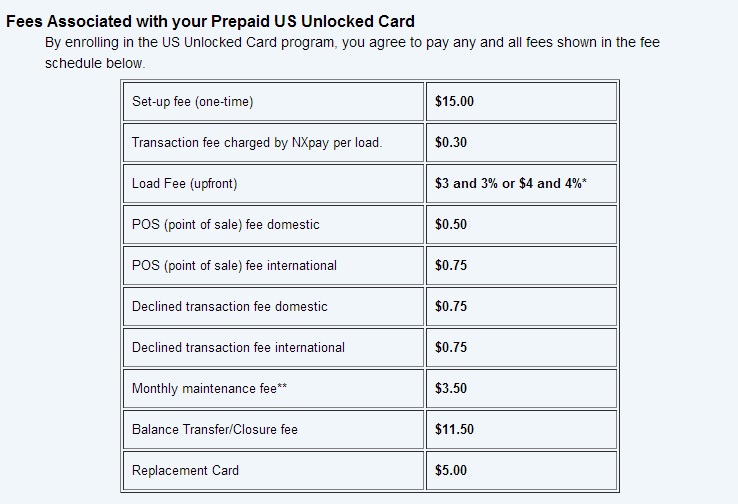The width and height of the screenshot is (738, 504).
Task: Click the Balance Transfer/Closure fee cell
Action: [x=215, y=430]
